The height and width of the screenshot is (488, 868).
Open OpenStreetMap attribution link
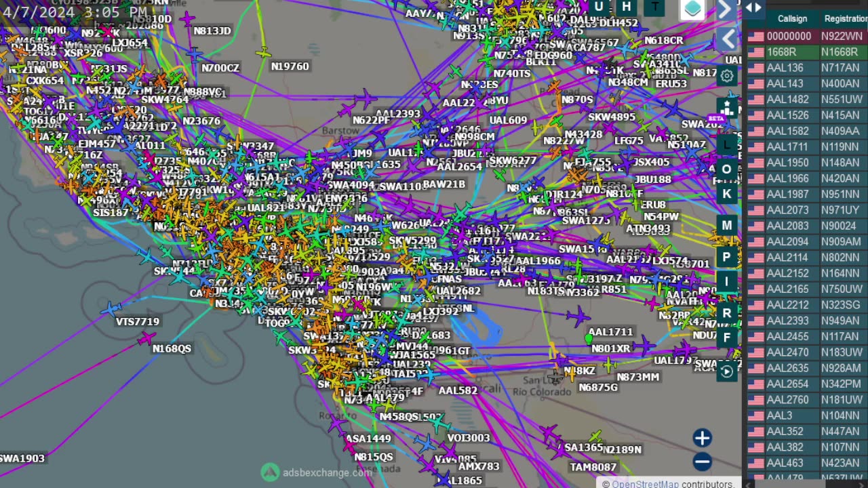pyautogui.click(x=645, y=484)
